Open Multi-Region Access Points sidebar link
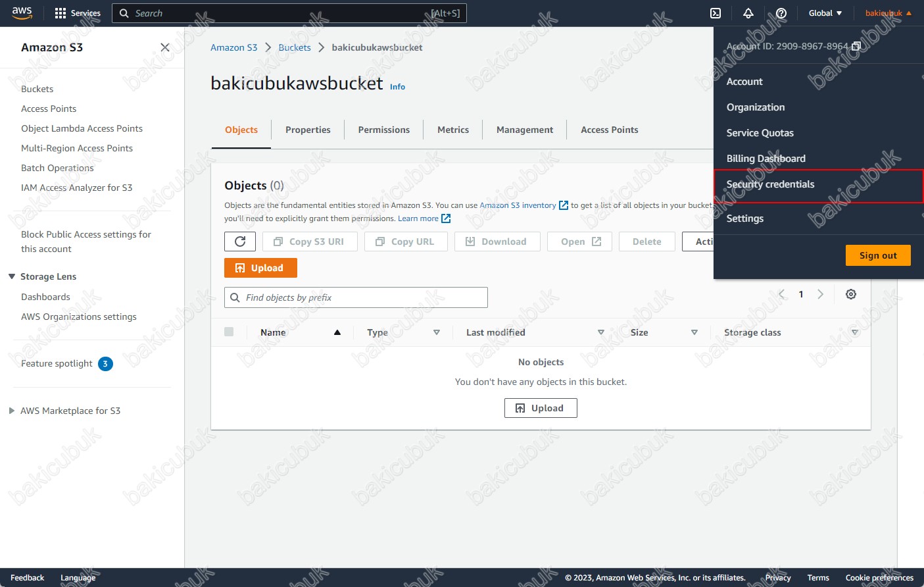Viewport: 924px width, 587px height. pos(77,148)
